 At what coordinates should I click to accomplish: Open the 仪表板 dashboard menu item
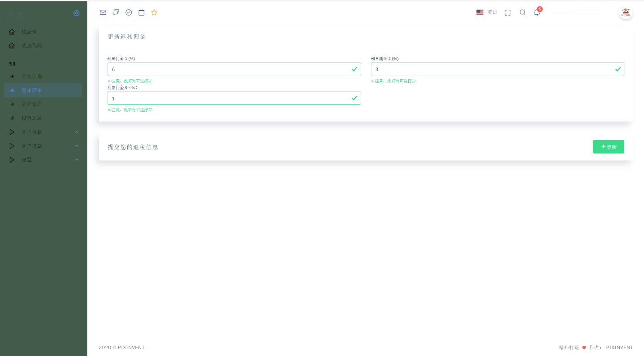point(43,32)
